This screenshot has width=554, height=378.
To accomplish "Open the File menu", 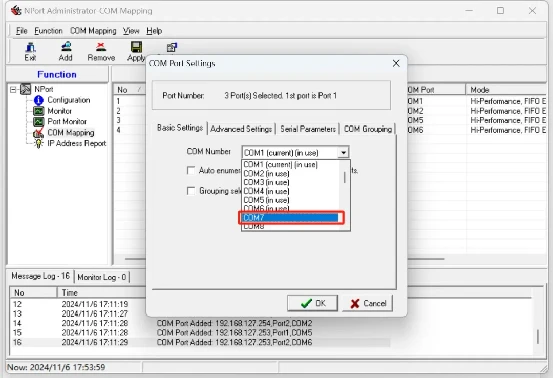I will click(21, 31).
